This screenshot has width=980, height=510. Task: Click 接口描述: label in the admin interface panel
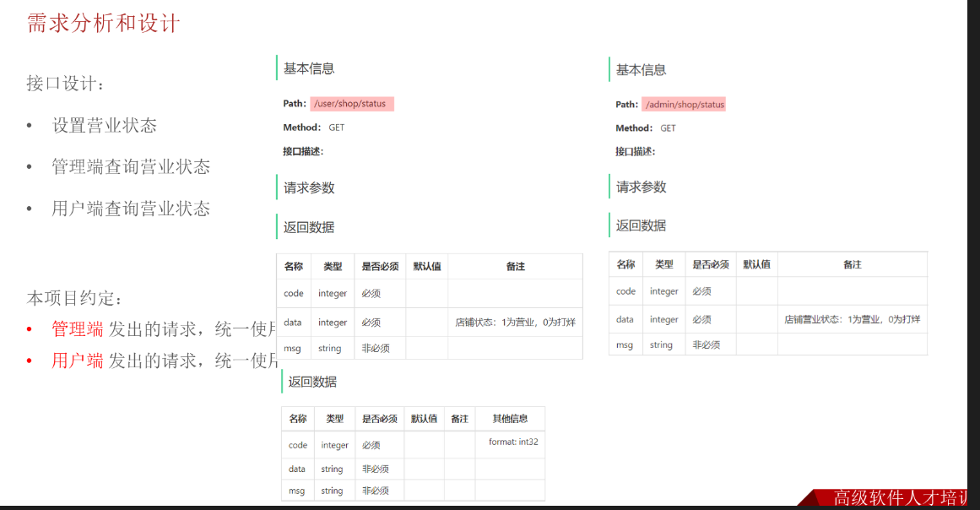point(635,151)
